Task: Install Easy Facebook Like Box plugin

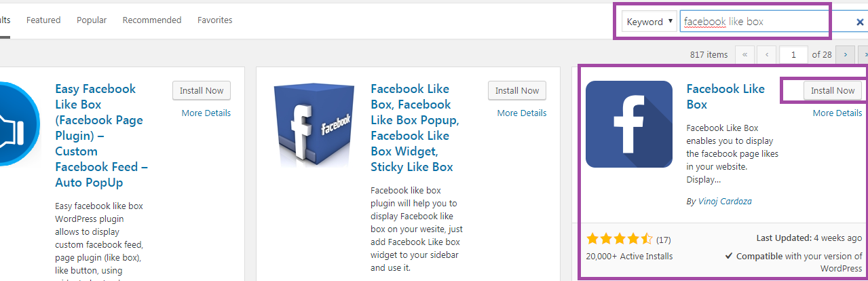Action: (x=202, y=91)
